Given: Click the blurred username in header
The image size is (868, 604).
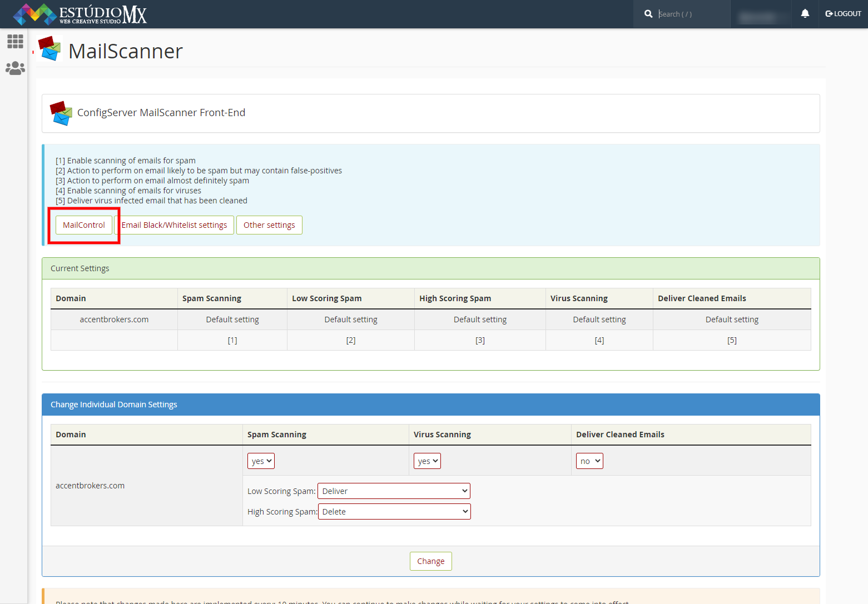Looking at the screenshot, I should pyautogui.click(x=758, y=17).
